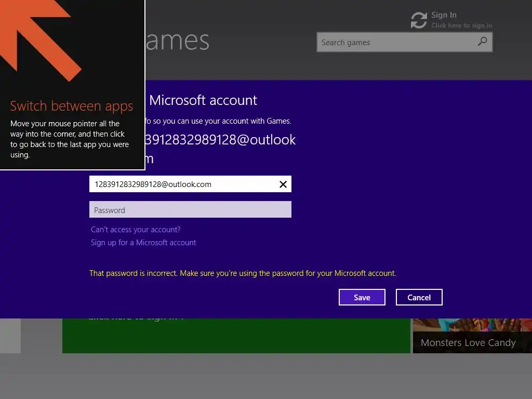Click the magnifier icon in Search games

coord(482,42)
